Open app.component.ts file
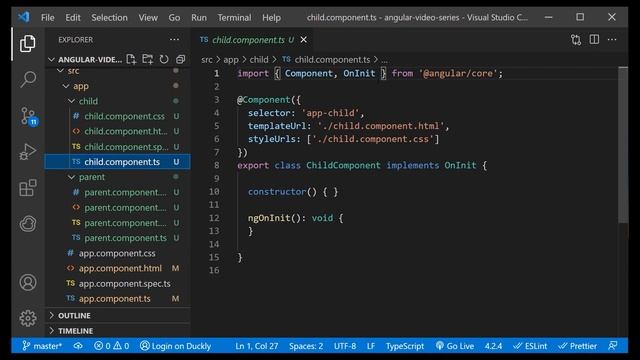Screen dimensions: 640x360 (114, 299)
